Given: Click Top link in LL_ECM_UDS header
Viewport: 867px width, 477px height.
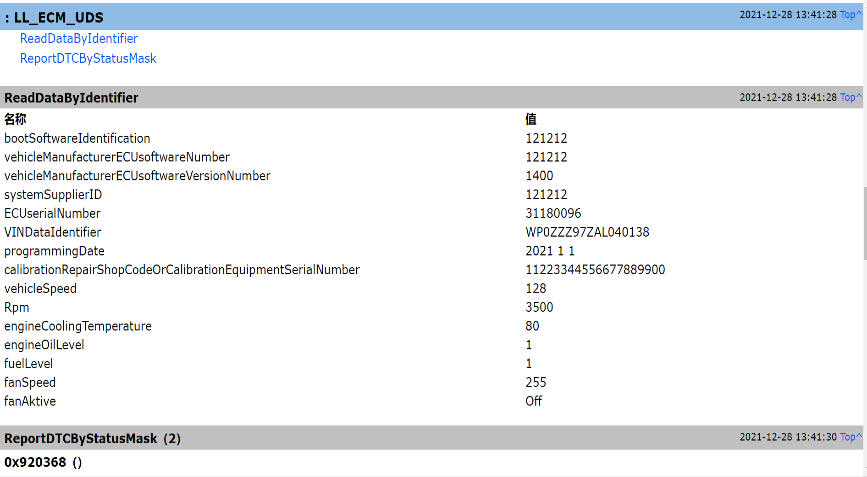Looking at the screenshot, I should coord(850,15).
